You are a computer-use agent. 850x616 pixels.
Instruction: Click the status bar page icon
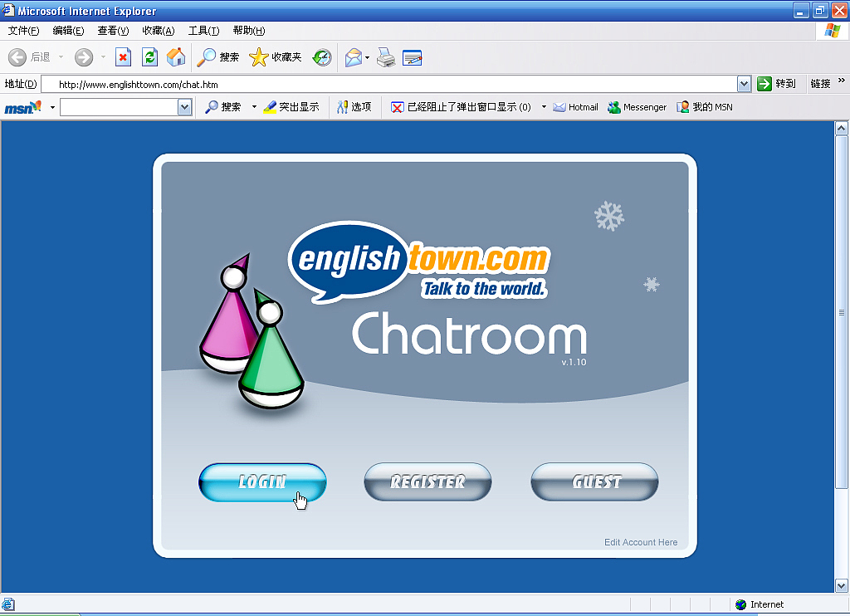pos(8,604)
